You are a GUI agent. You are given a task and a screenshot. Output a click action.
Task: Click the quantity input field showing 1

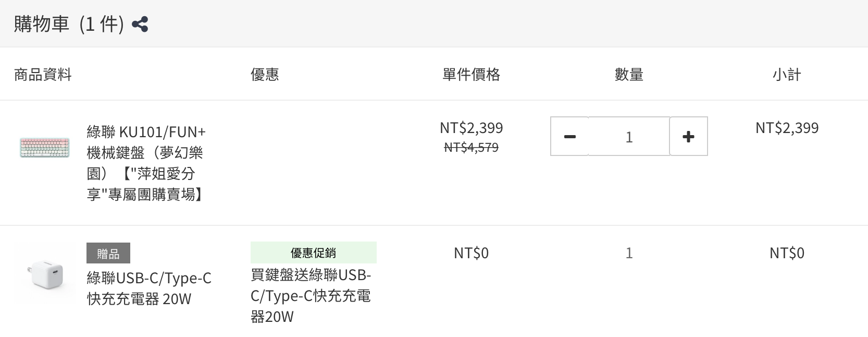pos(628,136)
